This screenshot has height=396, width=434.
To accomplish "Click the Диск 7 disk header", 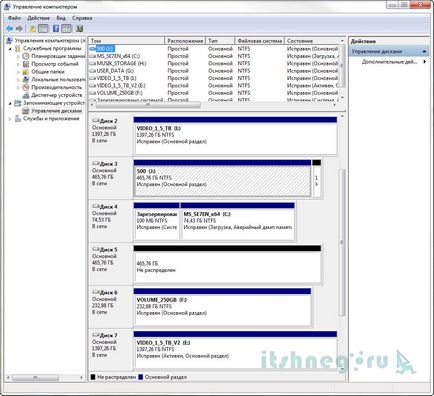I will [x=110, y=350].
